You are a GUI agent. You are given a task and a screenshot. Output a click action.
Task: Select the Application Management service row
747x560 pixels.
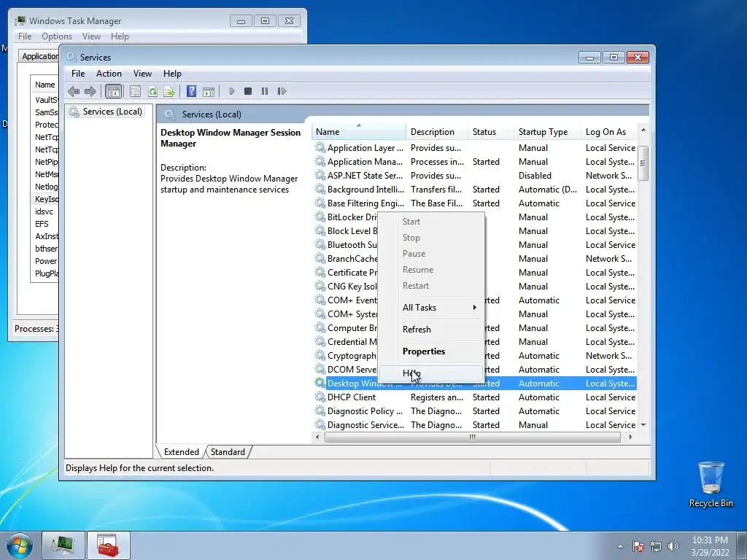474,161
